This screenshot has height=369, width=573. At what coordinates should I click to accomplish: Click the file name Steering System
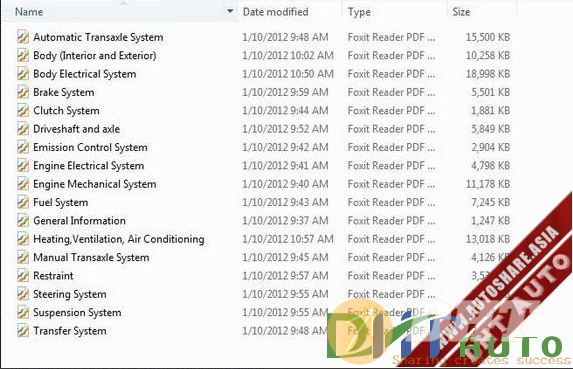click(x=70, y=294)
